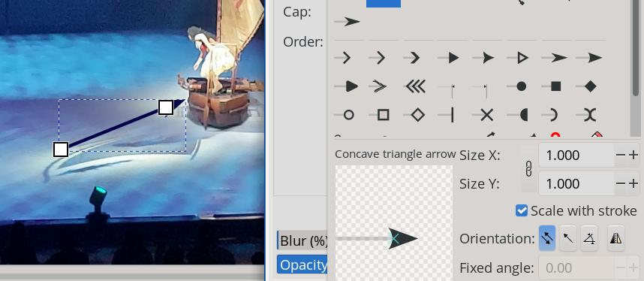Click the "Concave triangle arrow" marker name

[x=395, y=154]
